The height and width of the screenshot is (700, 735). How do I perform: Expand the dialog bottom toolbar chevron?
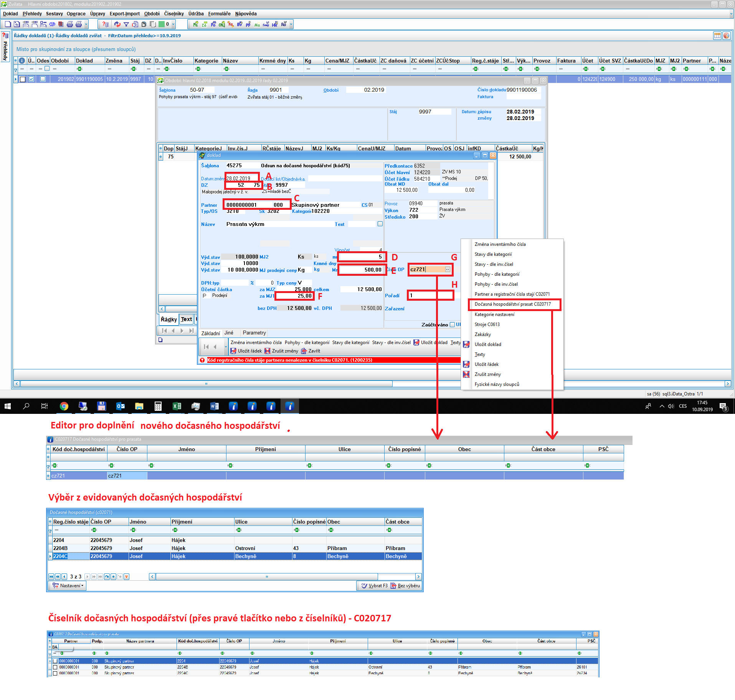coord(226,347)
